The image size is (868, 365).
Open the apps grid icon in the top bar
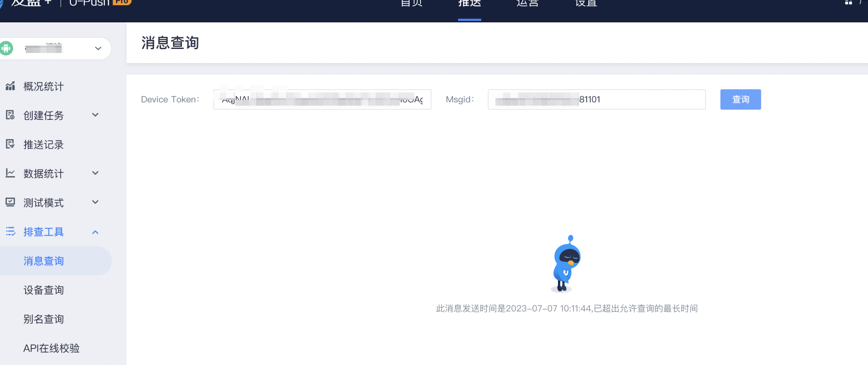click(848, 3)
